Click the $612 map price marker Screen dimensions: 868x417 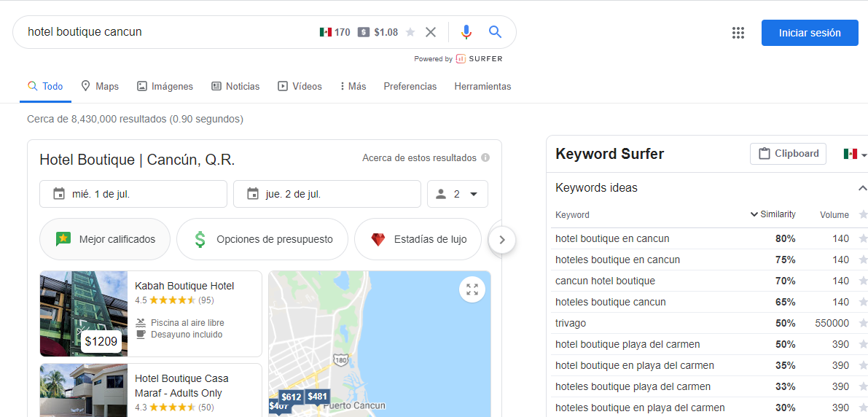tap(291, 397)
